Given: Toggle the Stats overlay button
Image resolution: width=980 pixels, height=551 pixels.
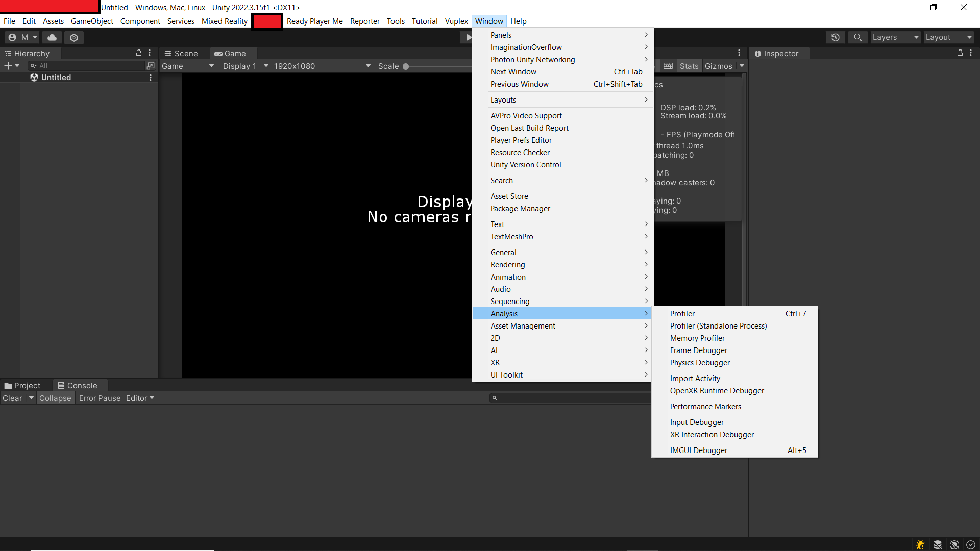Looking at the screenshot, I should coord(689,66).
